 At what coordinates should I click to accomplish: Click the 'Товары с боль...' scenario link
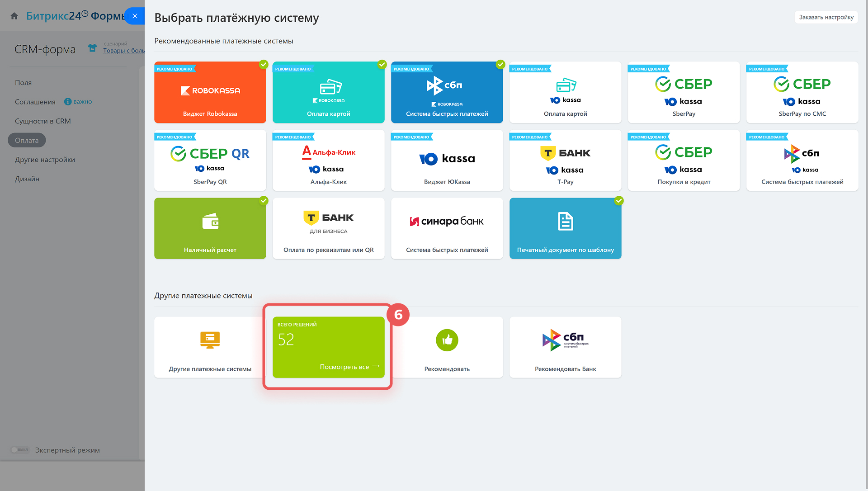pos(124,51)
